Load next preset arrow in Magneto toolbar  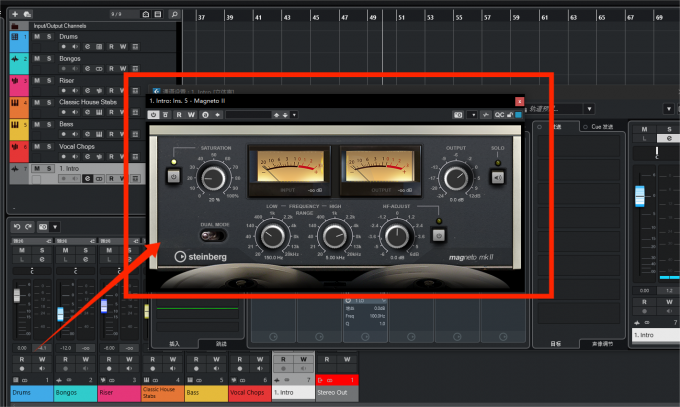pyautogui.click(x=285, y=115)
